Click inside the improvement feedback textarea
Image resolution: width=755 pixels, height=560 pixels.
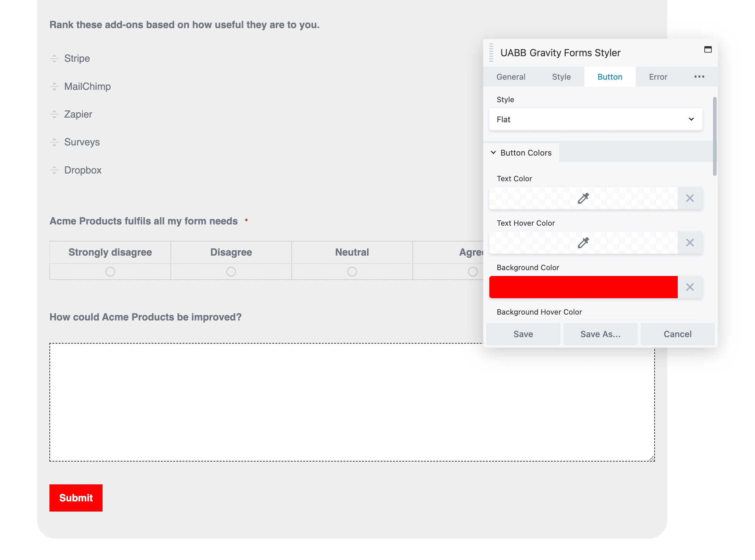pos(271,400)
